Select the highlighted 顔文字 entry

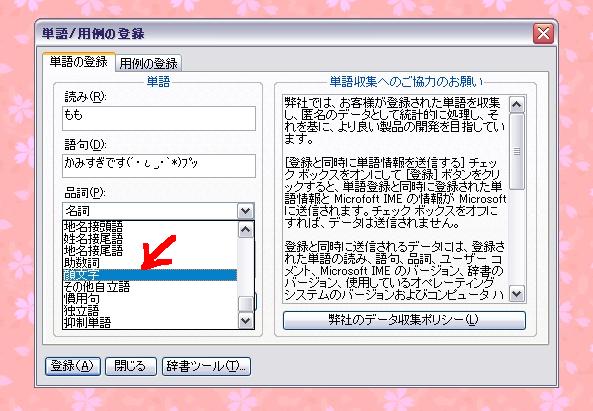[150, 275]
